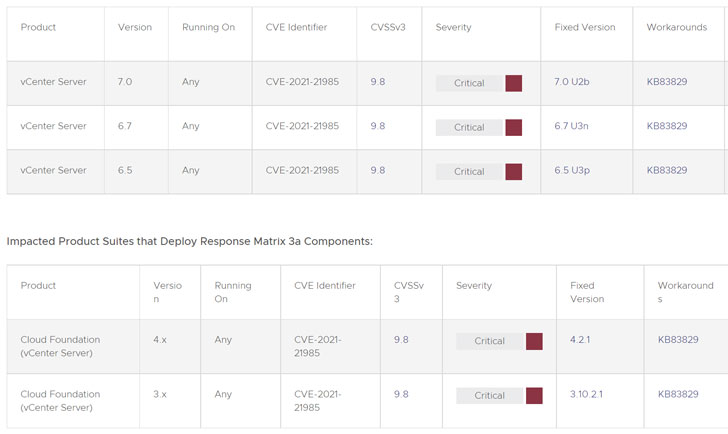Open KB83829 link for Cloud Foundation 4.x

(x=678, y=340)
